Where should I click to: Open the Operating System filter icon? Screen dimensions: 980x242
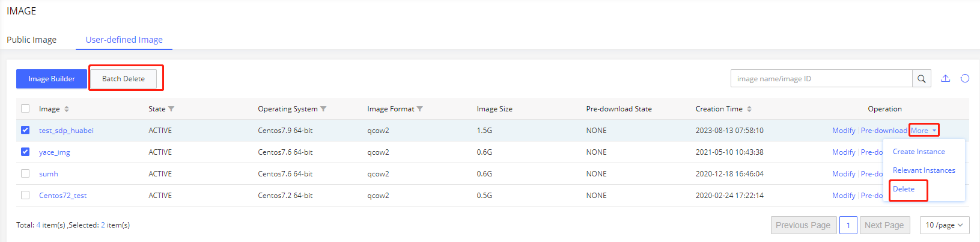tap(323, 109)
